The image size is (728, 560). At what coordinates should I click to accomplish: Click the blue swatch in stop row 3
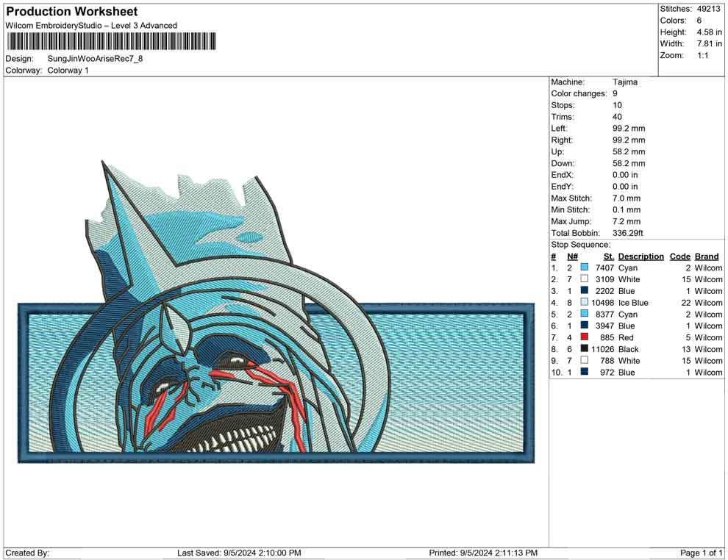coord(585,290)
